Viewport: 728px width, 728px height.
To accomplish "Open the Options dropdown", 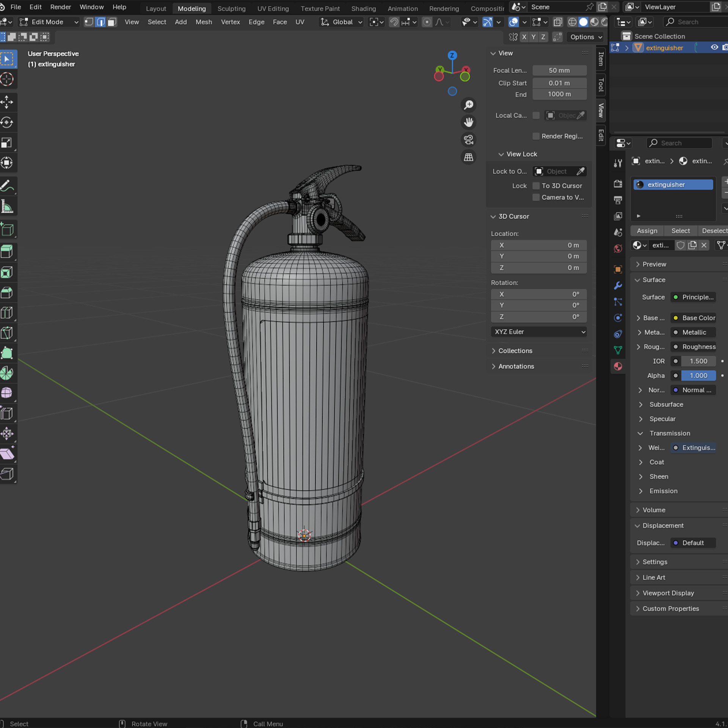I will tap(586, 37).
